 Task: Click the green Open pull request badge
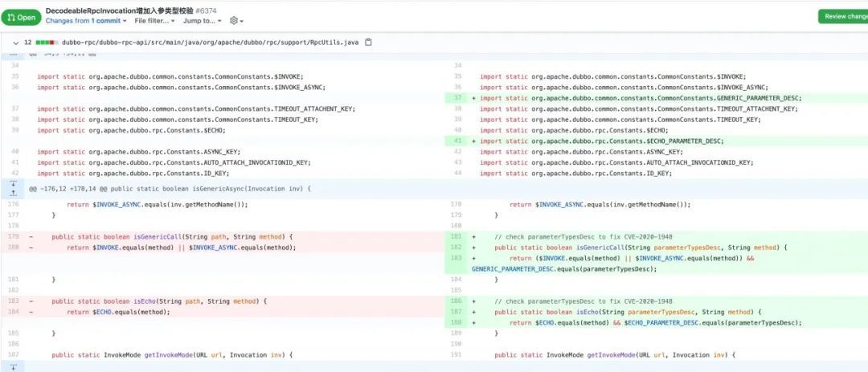pyautogui.click(x=22, y=16)
